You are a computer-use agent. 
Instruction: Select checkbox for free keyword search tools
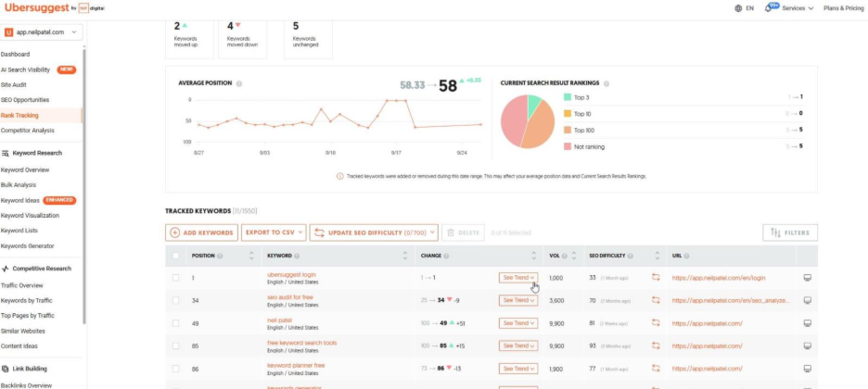click(175, 345)
